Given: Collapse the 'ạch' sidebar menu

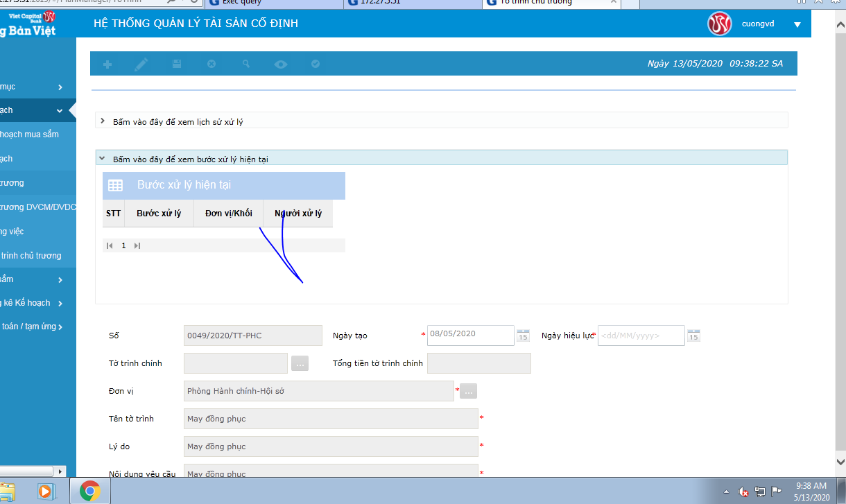Looking at the screenshot, I should click(x=60, y=111).
